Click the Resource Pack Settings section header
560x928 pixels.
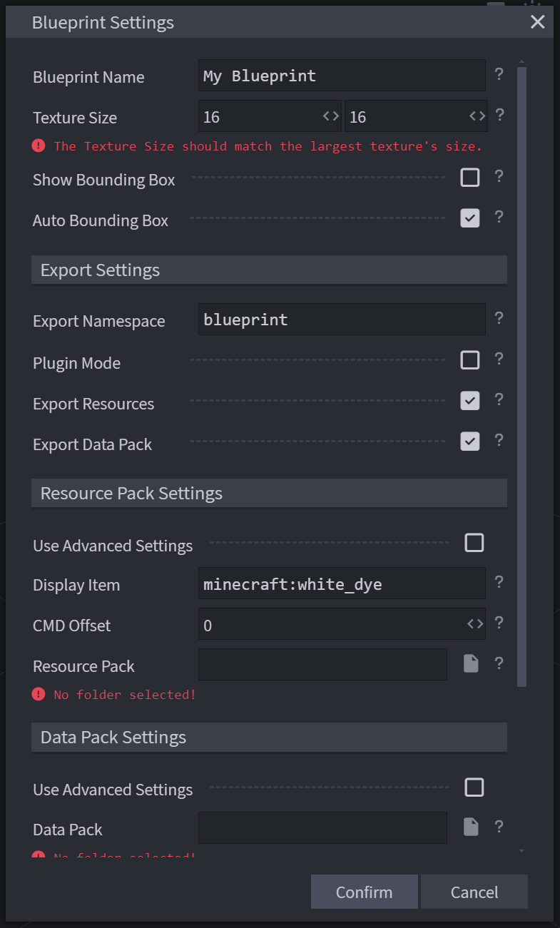[x=269, y=494]
